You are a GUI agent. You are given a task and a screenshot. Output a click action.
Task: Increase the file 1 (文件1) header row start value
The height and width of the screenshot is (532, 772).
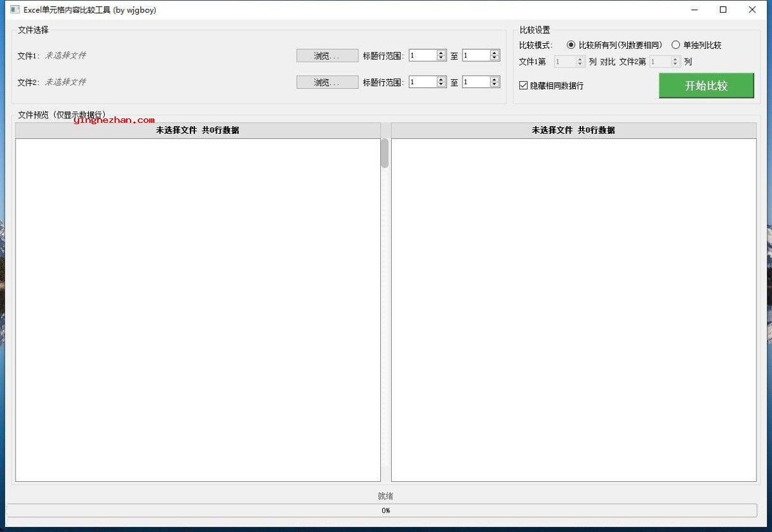coord(441,53)
